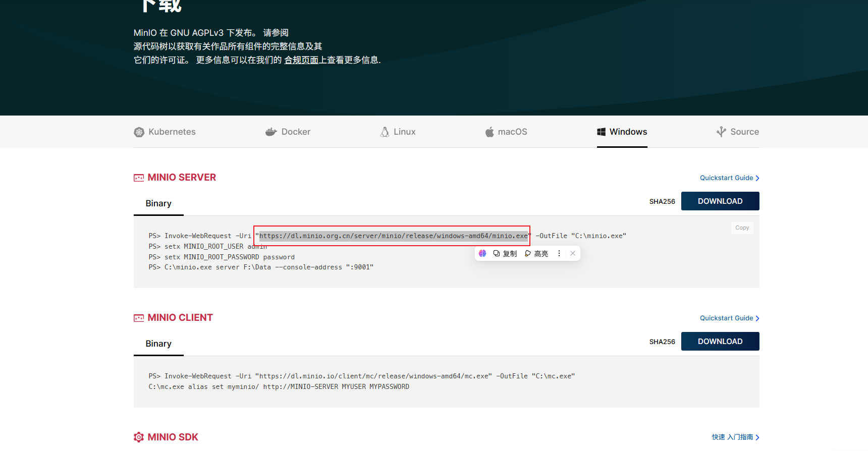The width and height of the screenshot is (868, 451).
Task: Open the MinIO Server Quickstart Guide
Action: click(x=729, y=178)
